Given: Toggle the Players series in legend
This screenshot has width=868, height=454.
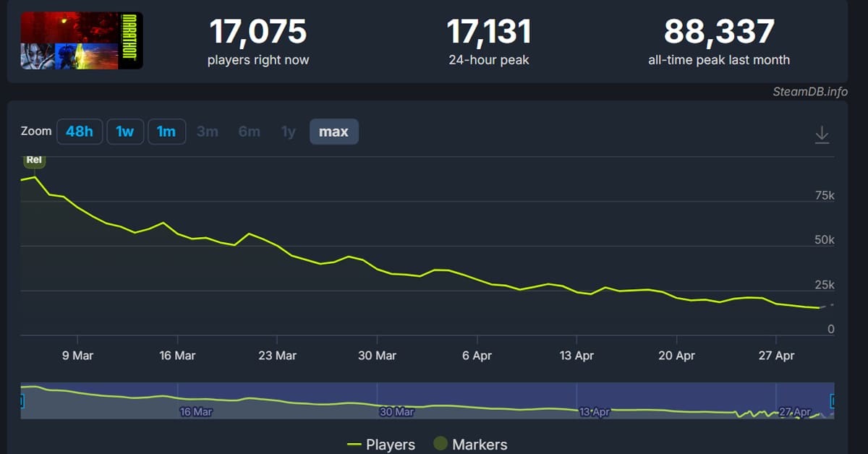Looking at the screenshot, I should pos(381,445).
